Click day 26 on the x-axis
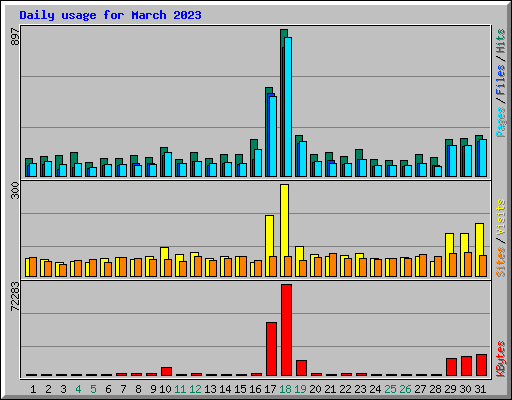This screenshot has width=512, height=400. click(x=406, y=389)
